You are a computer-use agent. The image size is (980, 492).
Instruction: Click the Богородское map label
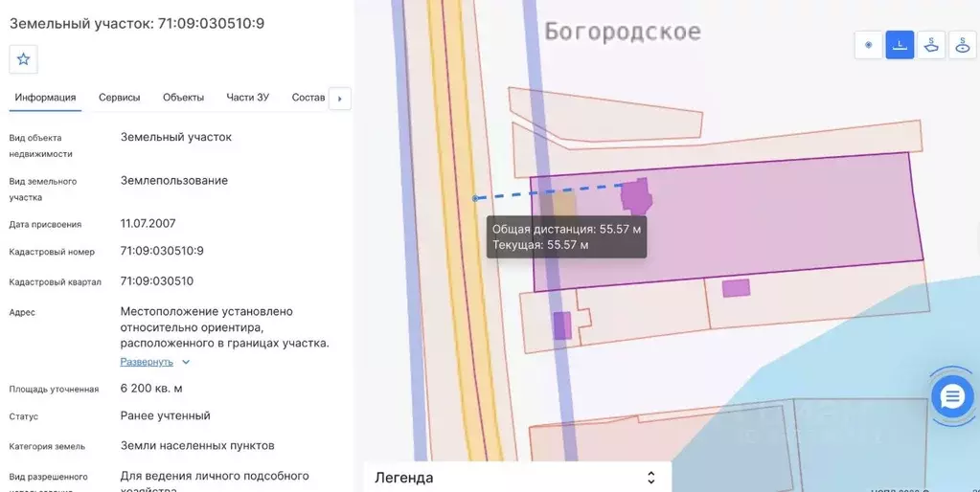(x=623, y=32)
